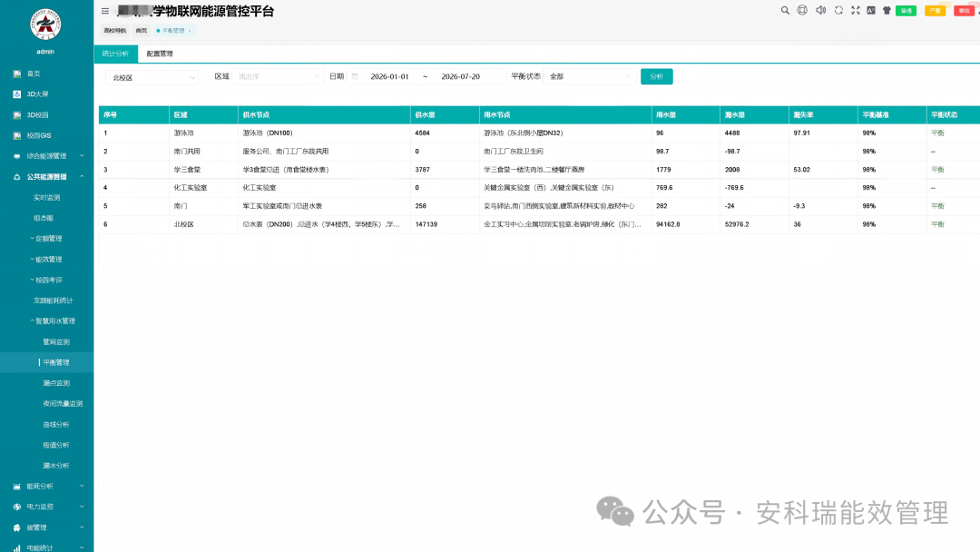Open the language translate icon
Image resolution: width=980 pixels, height=552 pixels.
point(870,10)
